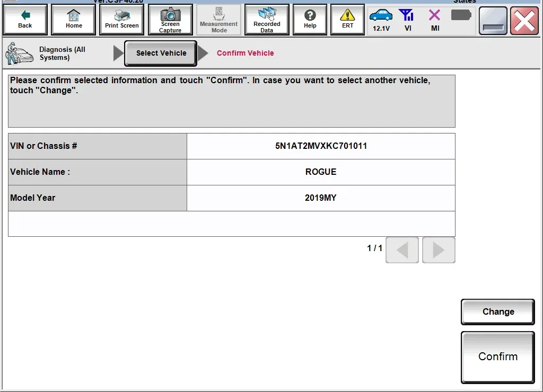The height and width of the screenshot is (392, 543).
Task: Open the Help question mark button
Action: pos(310,20)
